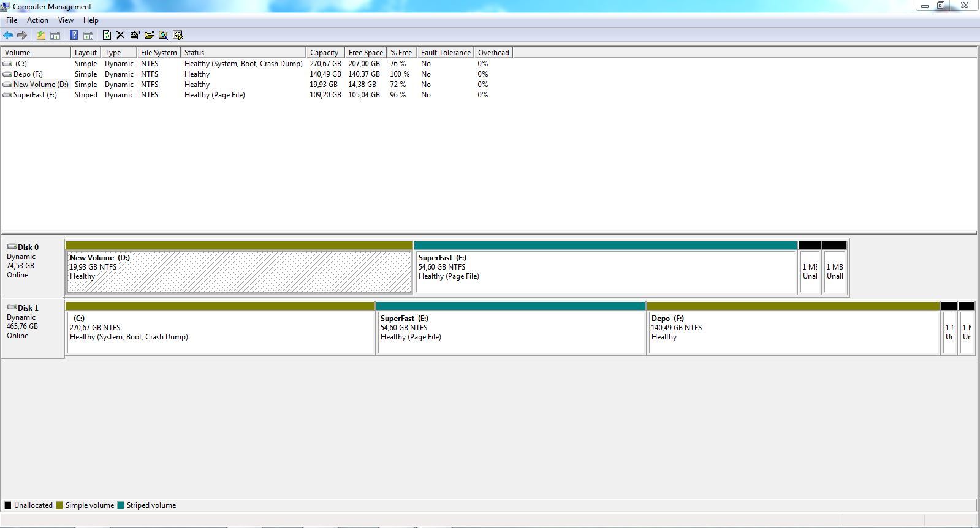Screen dimensions: 980x528
Task: Select the New Volume (D:) drive icon
Action: (7, 85)
